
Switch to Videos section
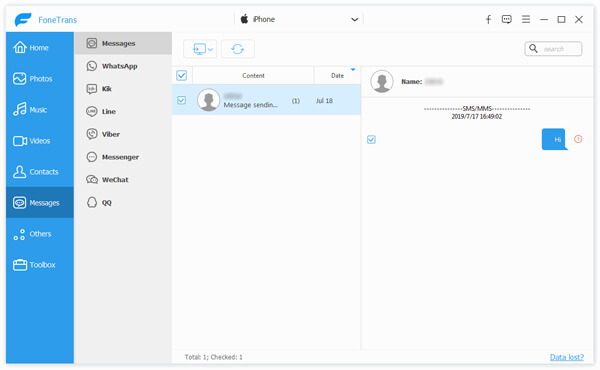coord(40,140)
